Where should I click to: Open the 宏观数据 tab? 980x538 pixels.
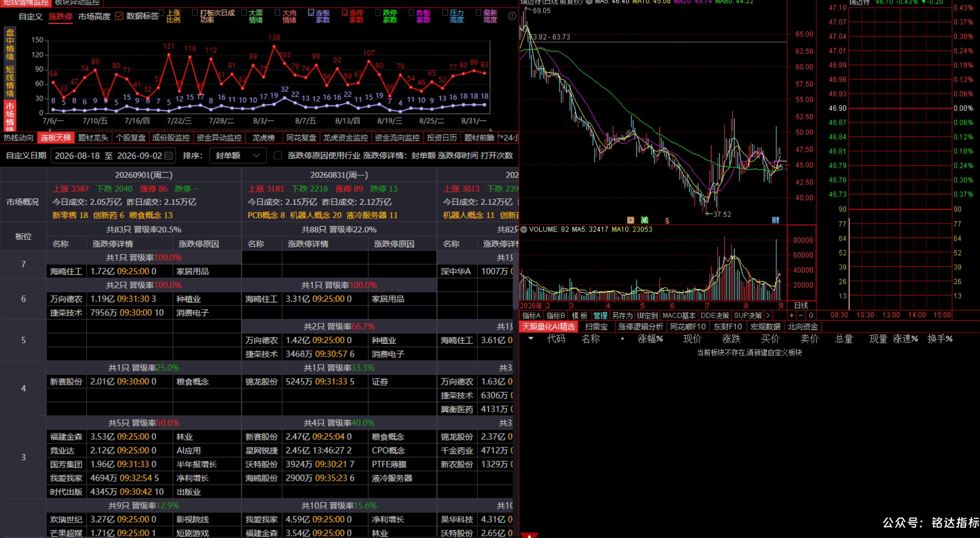pos(765,327)
